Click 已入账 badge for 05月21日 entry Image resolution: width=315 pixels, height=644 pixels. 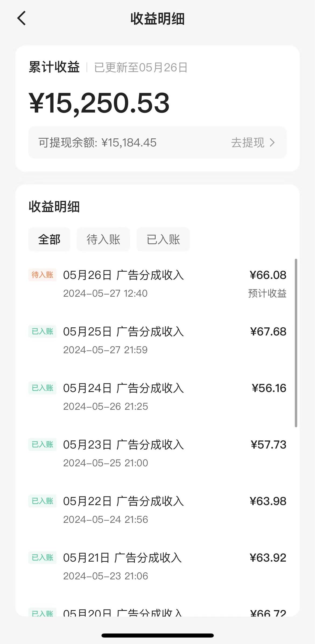point(42,558)
